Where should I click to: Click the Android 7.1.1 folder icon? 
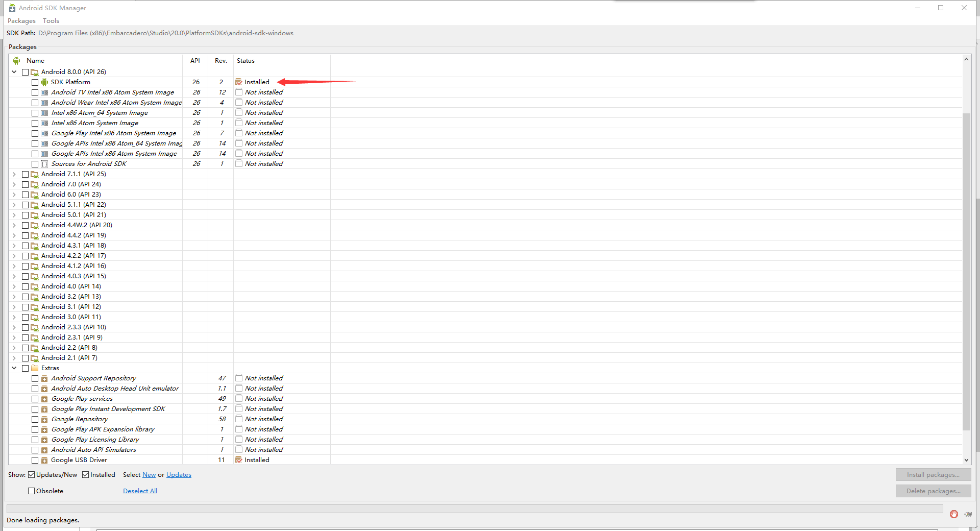click(x=35, y=174)
